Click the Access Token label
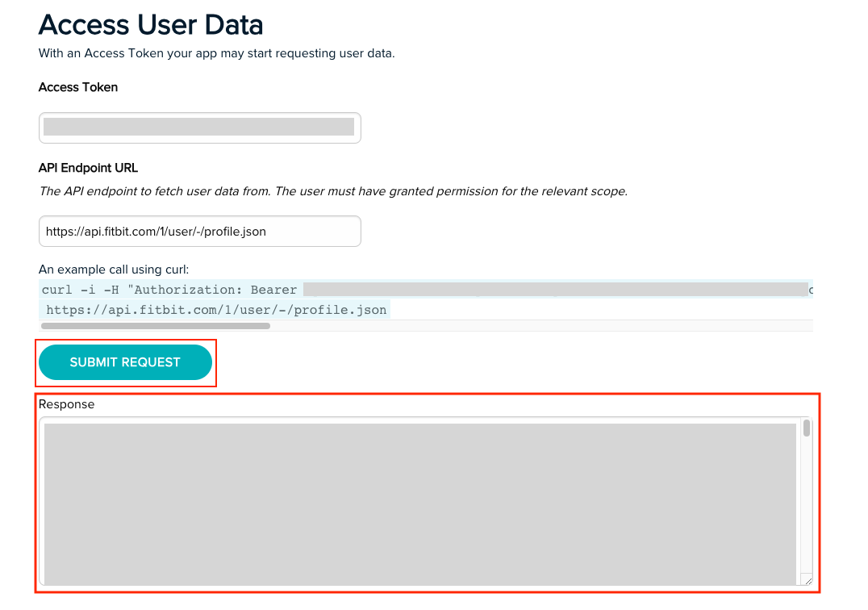This screenshot has width=868, height=610. 77,87
